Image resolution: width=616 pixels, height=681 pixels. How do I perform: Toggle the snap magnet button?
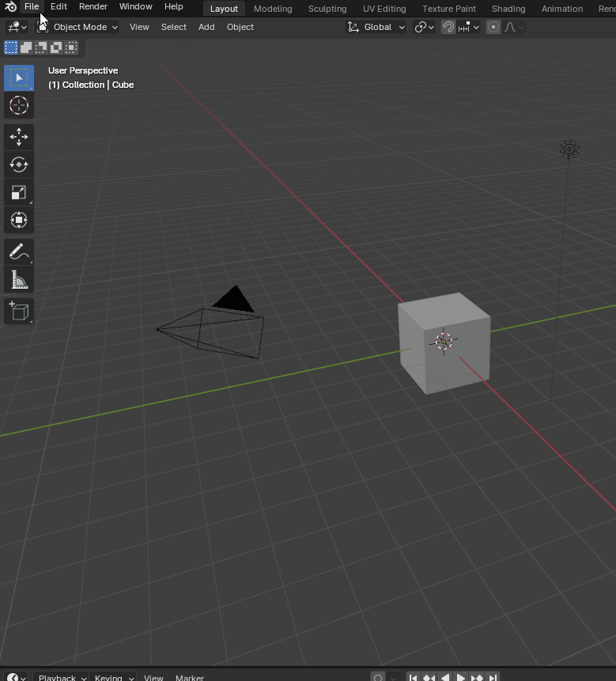tap(448, 27)
